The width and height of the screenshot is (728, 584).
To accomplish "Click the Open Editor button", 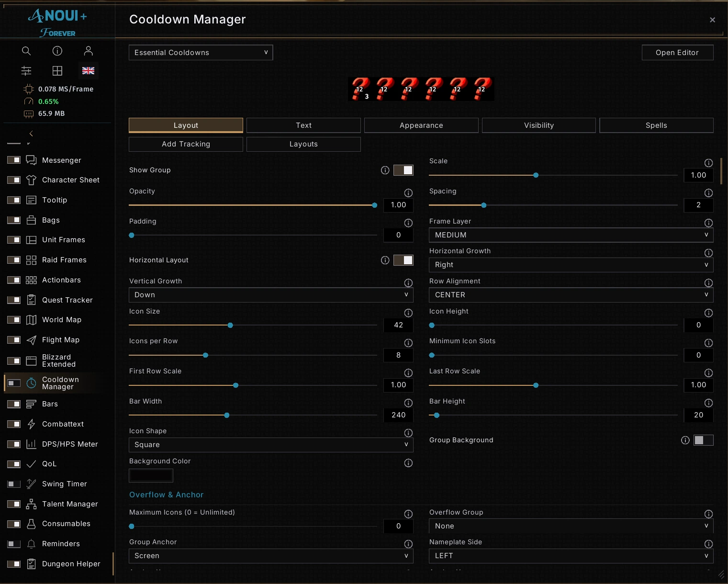I will click(x=677, y=53).
